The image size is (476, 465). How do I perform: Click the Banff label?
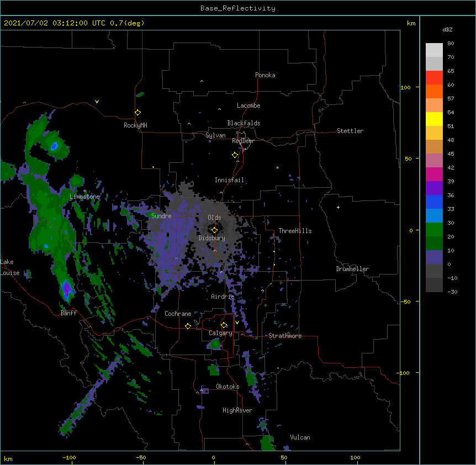[68, 313]
